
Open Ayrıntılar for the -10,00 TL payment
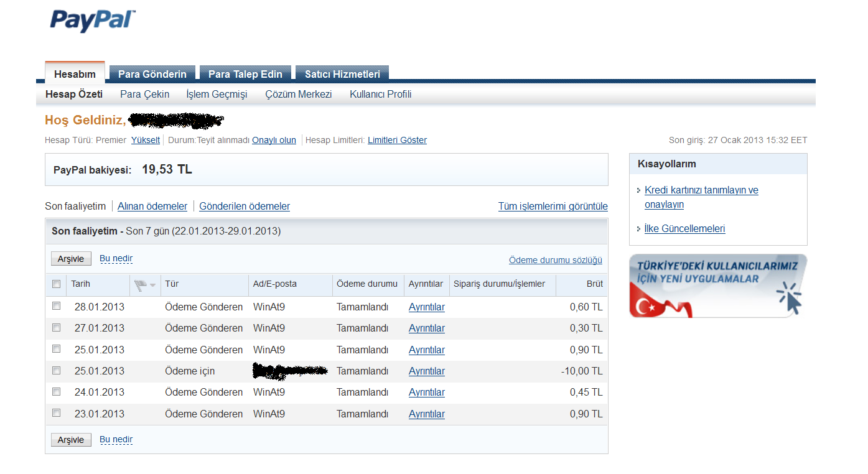tap(427, 371)
